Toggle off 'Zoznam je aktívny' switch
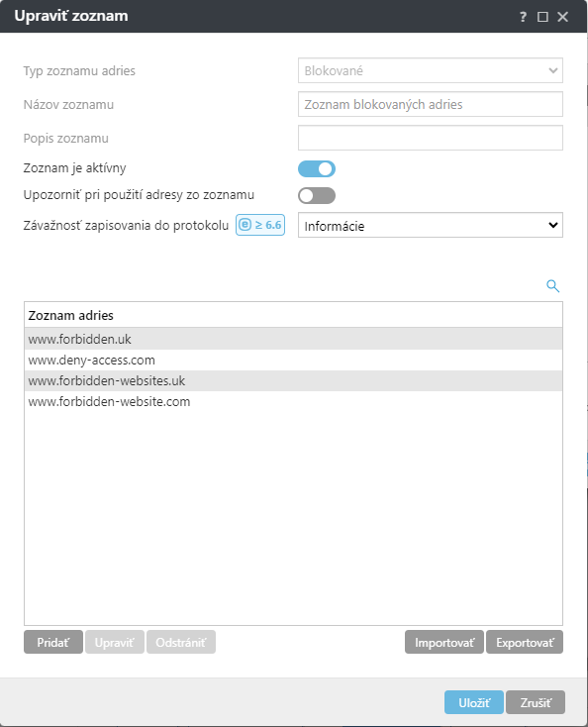588x727 pixels. tap(317, 168)
